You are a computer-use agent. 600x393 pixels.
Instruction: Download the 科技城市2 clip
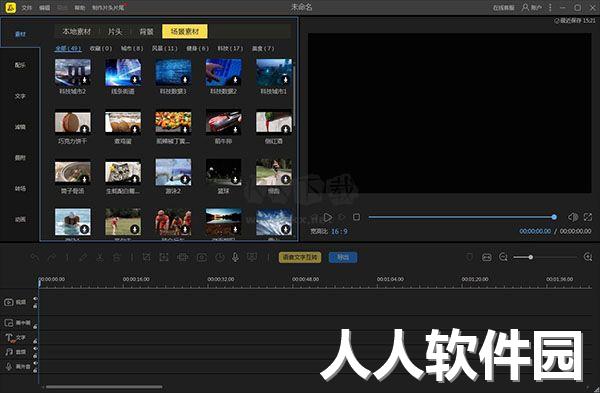[84, 80]
